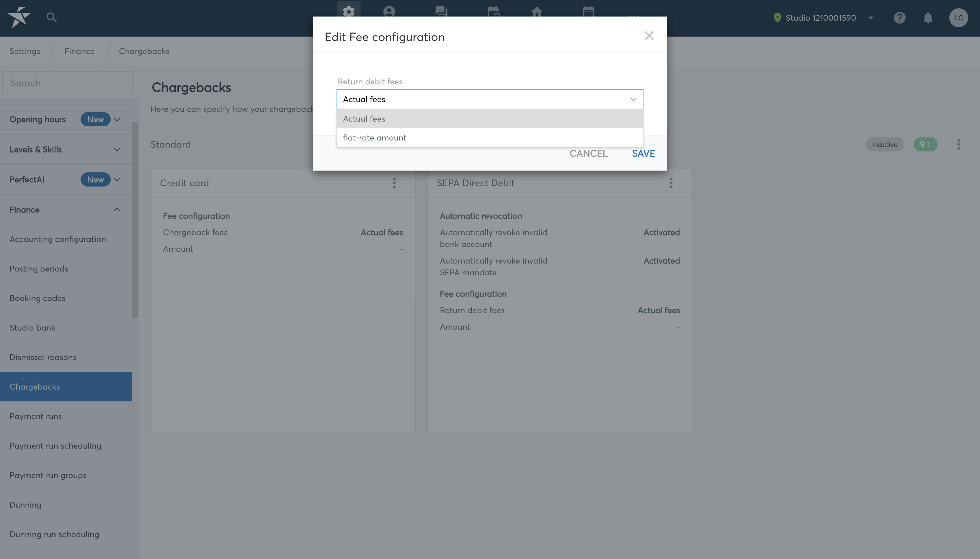Open the calendar icon with dots in top bar
980x559 pixels.
coord(588,11)
